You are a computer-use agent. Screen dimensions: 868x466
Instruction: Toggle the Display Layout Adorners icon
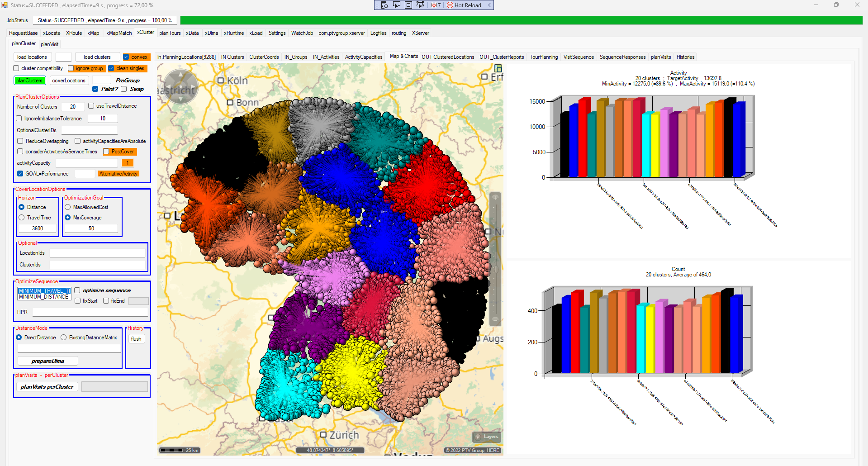coord(408,5)
